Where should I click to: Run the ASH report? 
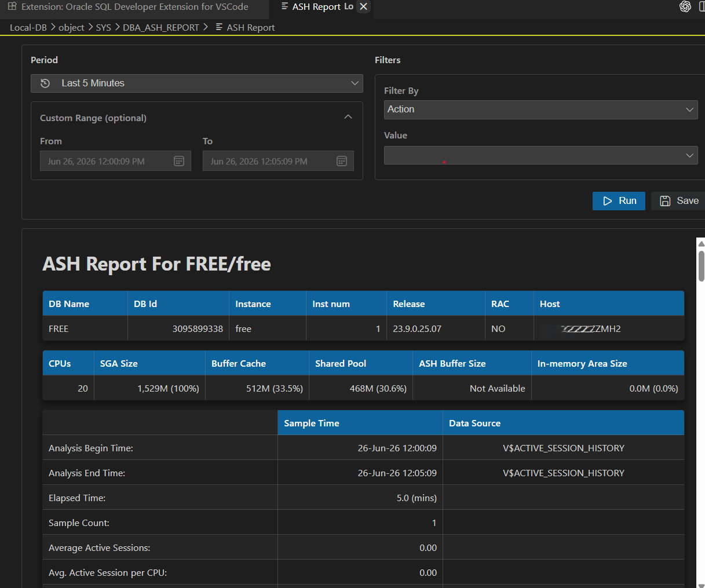click(x=619, y=201)
